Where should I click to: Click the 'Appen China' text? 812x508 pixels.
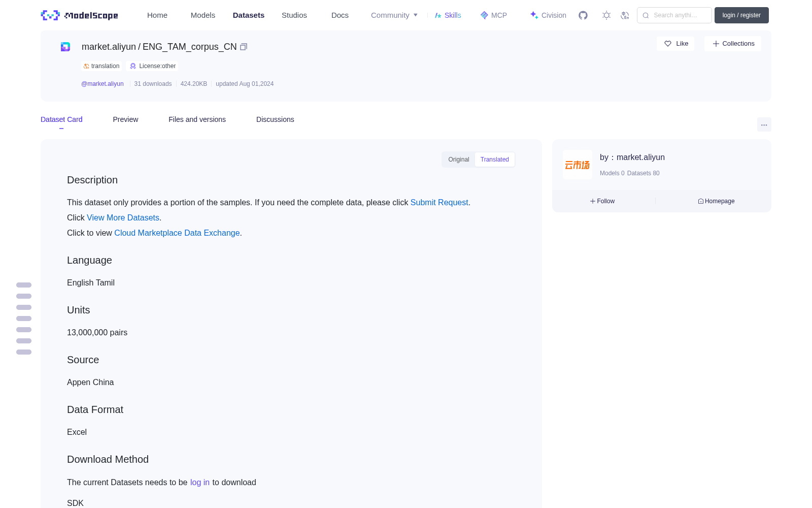pyautogui.click(x=90, y=382)
